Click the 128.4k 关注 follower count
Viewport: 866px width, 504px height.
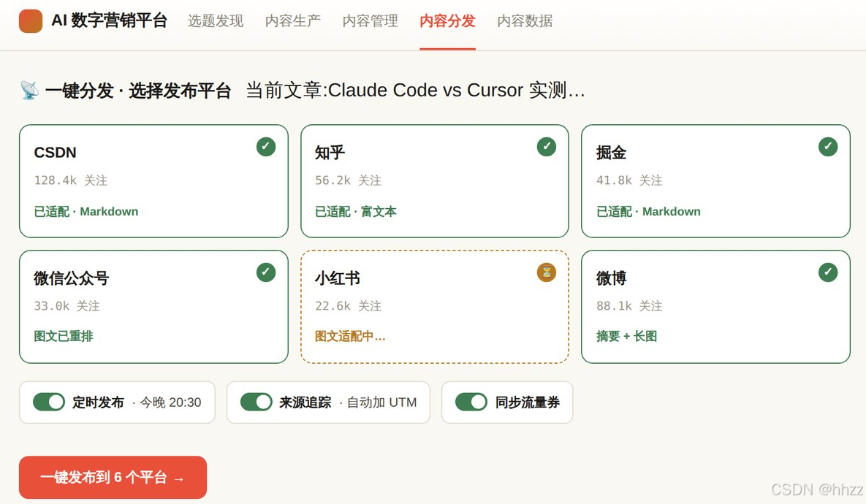click(x=71, y=180)
